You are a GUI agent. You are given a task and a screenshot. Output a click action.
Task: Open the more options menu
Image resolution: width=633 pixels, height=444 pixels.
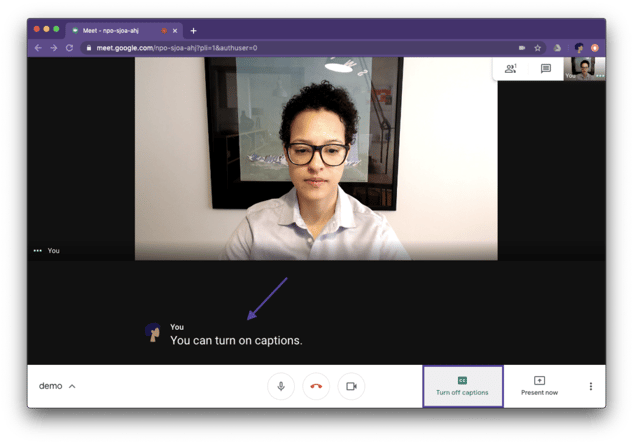click(x=591, y=386)
